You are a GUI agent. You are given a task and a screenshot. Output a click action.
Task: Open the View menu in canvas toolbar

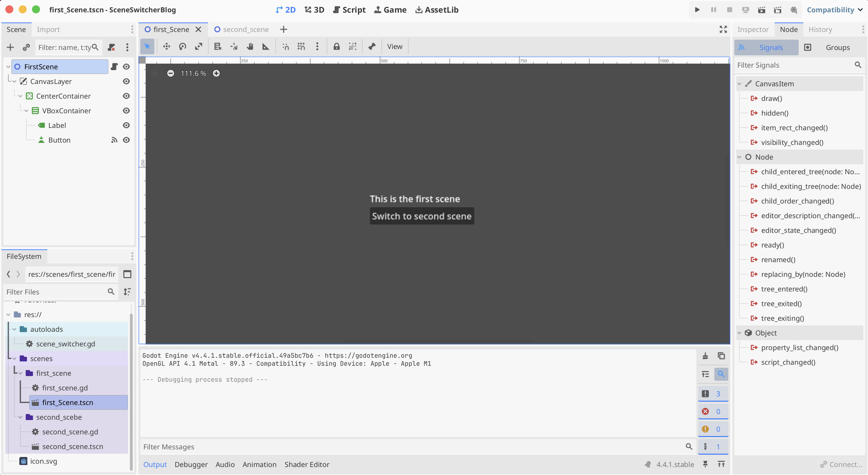(394, 46)
